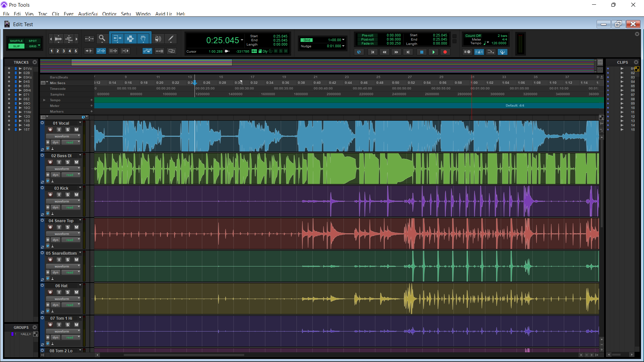Click the Count Off button
The height and width of the screenshot is (362, 644).
pyautogui.click(x=473, y=36)
